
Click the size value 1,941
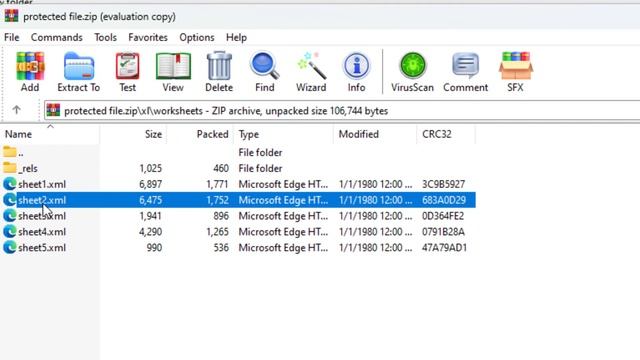[151, 216]
